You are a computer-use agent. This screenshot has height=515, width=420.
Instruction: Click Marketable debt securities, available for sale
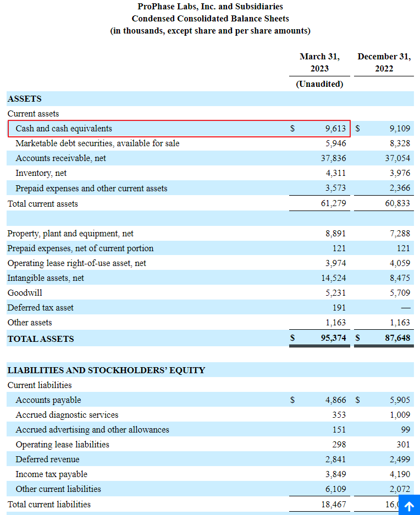tap(98, 143)
